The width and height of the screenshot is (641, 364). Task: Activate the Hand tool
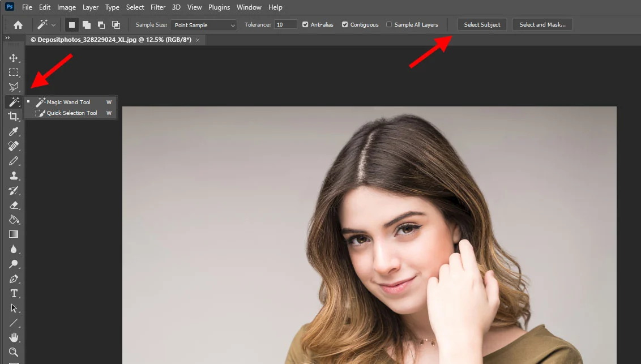pos(14,337)
